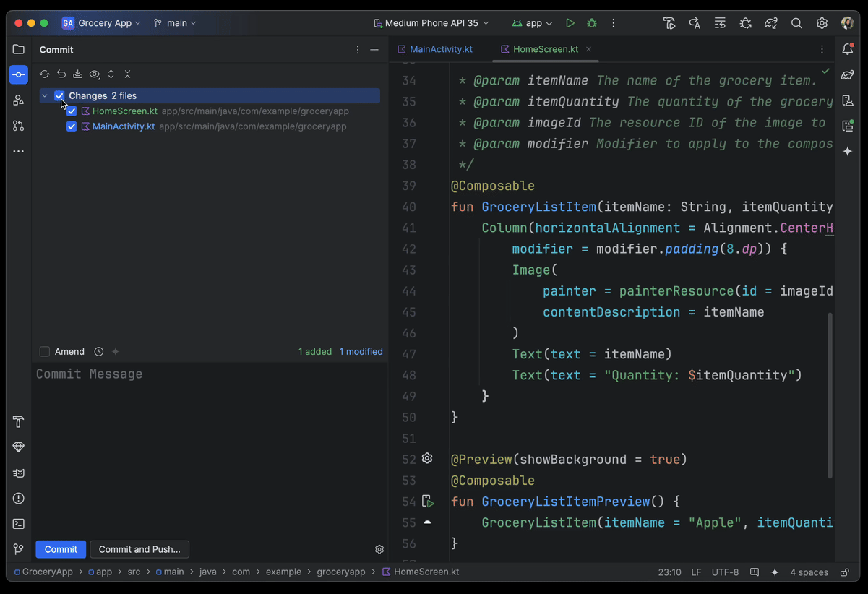868x594 pixels.
Task: Open the main branch dropdown
Action: click(175, 22)
